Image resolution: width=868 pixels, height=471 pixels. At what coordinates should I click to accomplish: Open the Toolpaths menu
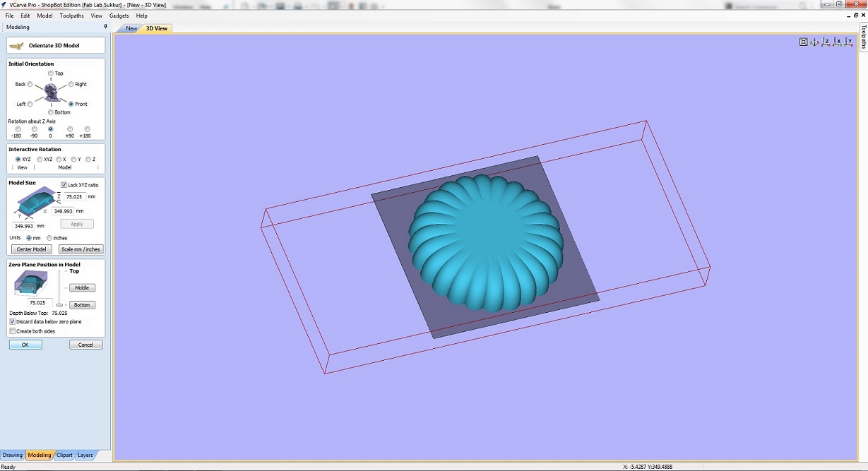[x=71, y=16]
